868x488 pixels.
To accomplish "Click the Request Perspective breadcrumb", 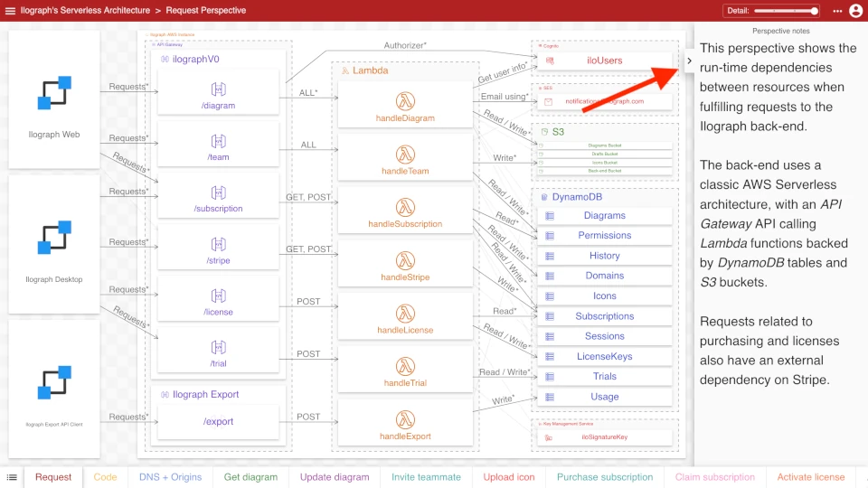I will pyautogui.click(x=206, y=11).
